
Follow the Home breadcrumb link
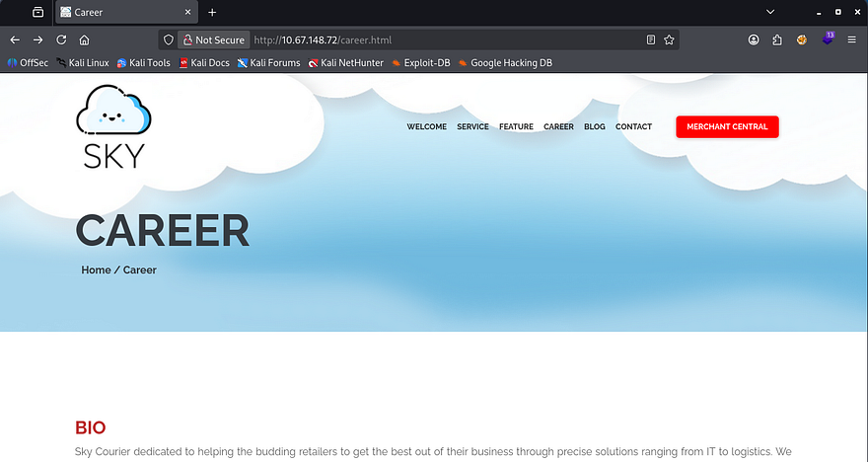(x=96, y=269)
